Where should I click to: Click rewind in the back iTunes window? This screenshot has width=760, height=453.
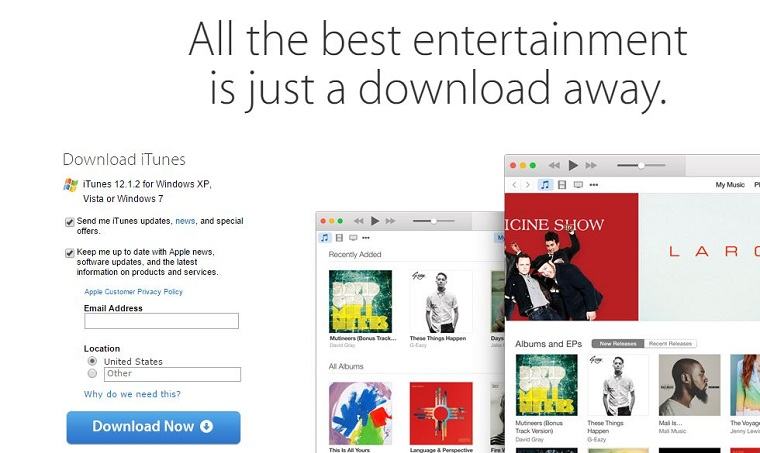(358, 221)
